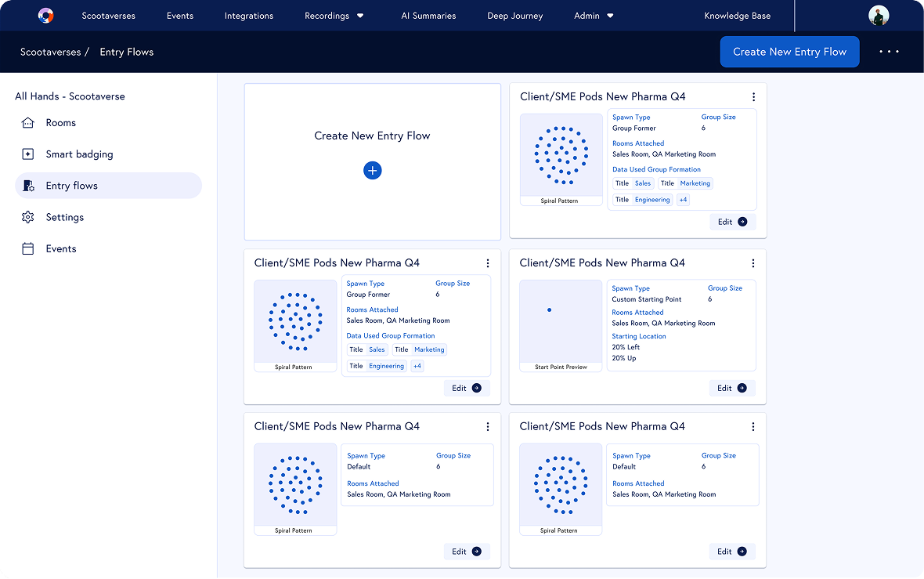
Task: Click the Settings gear icon in sidebar
Action: coord(28,217)
